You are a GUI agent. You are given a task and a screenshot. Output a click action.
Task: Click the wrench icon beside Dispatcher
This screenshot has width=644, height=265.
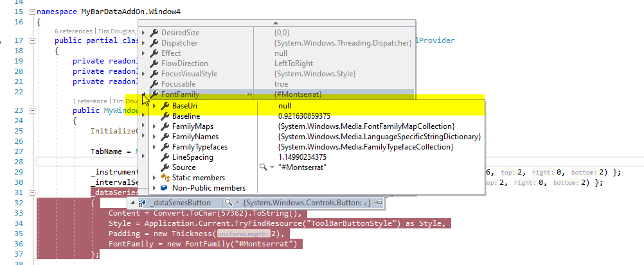(154, 43)
